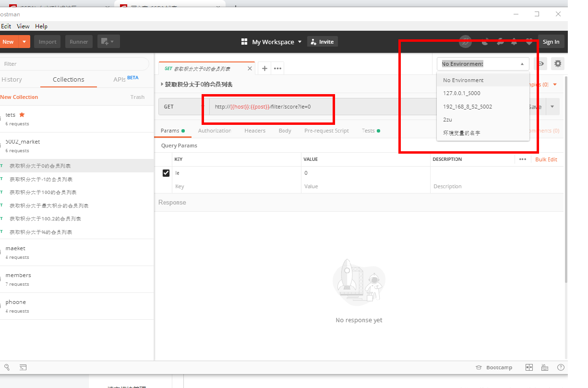Close the 获取积分大于0的会员列表 request tab
The width and height of the screenshot is (588, 388).
coord(250,69)
